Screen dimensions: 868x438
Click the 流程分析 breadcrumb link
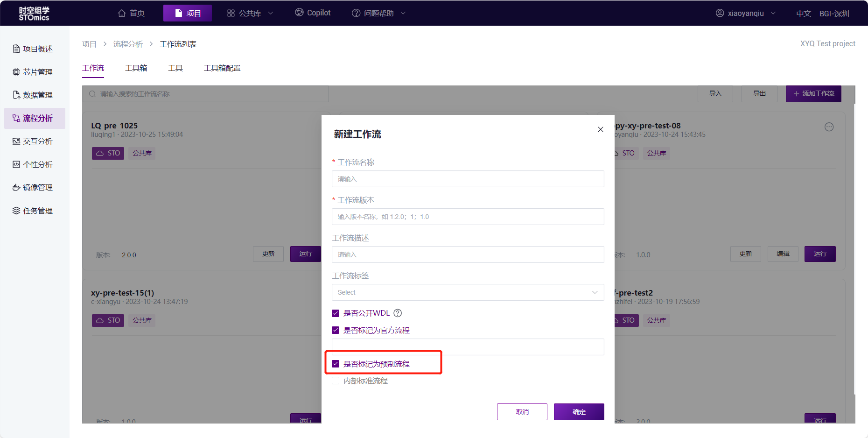(x=128, y=44)
